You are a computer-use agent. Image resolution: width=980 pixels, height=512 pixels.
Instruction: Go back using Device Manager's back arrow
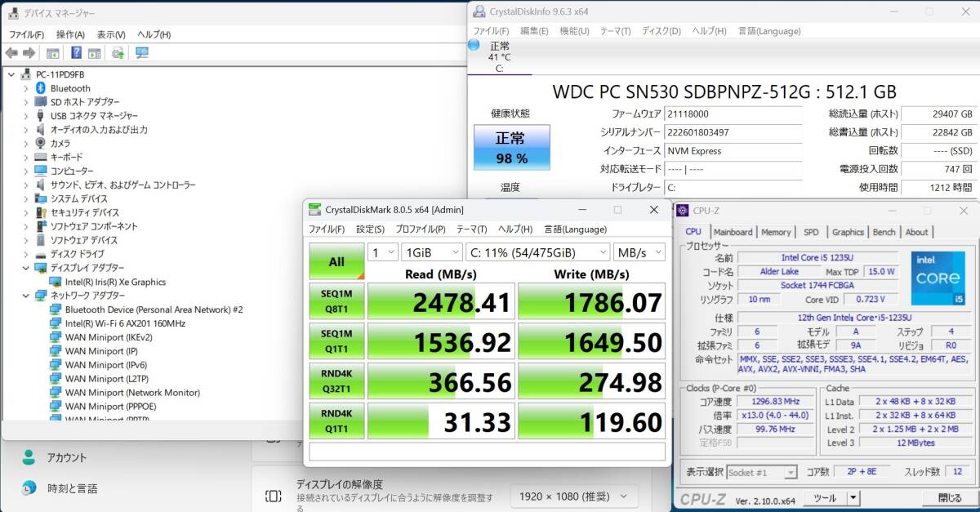11,53
